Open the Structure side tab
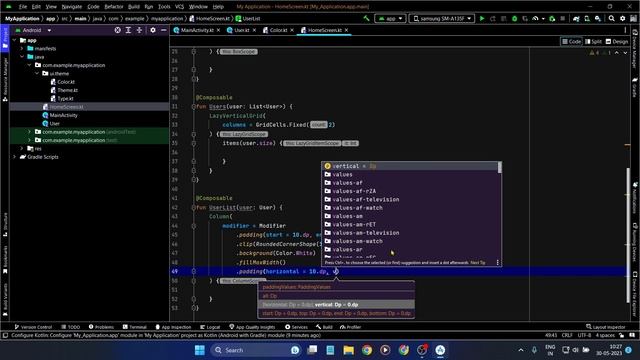This screenshot has width=640, height=360. point(5,225)
